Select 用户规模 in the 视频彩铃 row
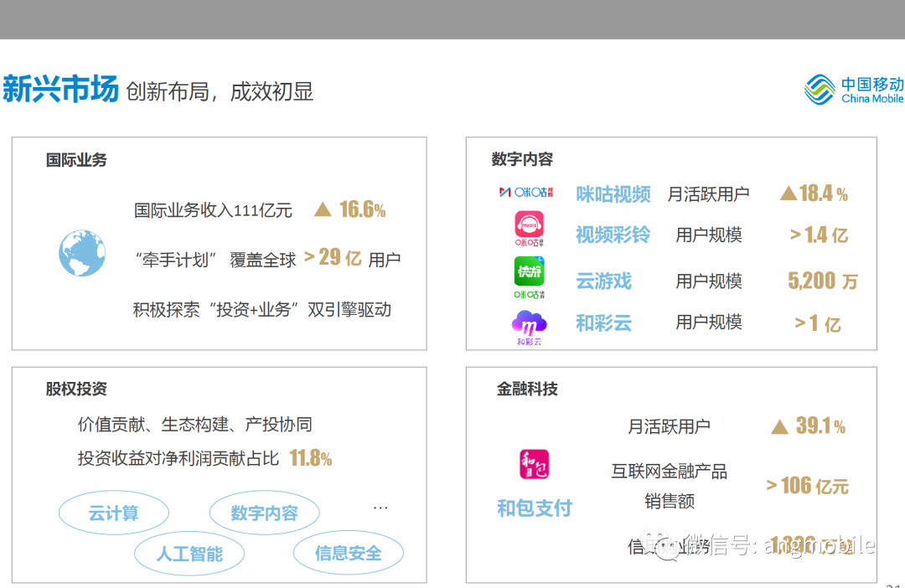This screenshot has height=588, width=905. coord(709,235)
